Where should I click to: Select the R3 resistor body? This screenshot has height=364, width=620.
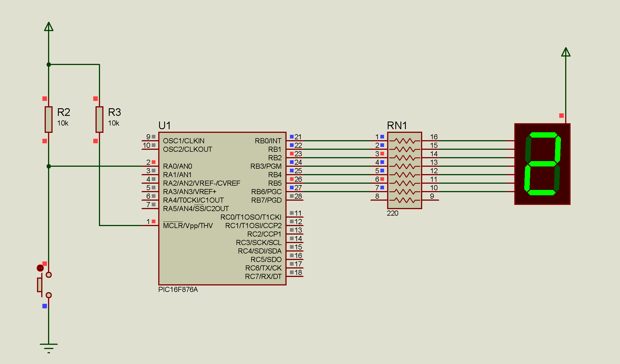(99, 119)
